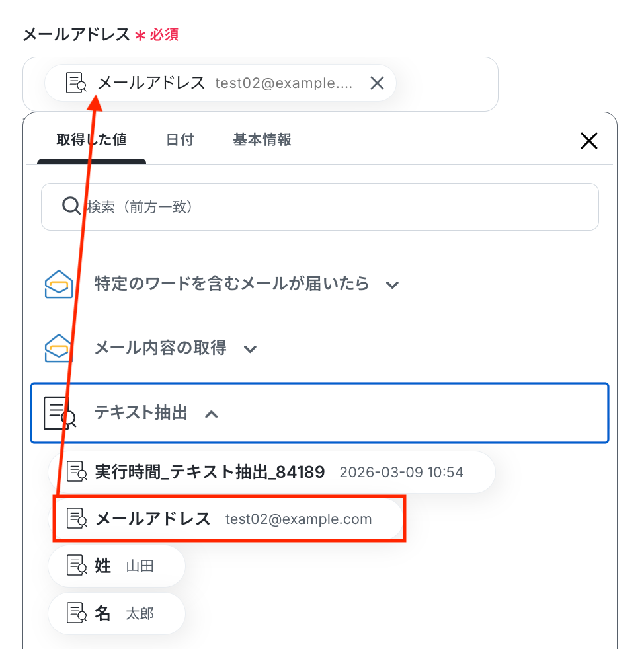Image resolution: width=644 pixels, height=649 pixels.
Task: Click the icon beside the 名 太郎 value
Action: (x=77, y=613)
